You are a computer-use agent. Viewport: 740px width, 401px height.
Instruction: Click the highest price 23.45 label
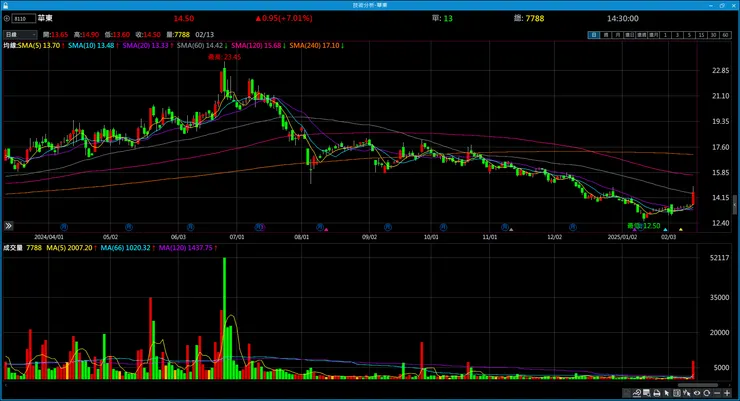click(225, 57)
